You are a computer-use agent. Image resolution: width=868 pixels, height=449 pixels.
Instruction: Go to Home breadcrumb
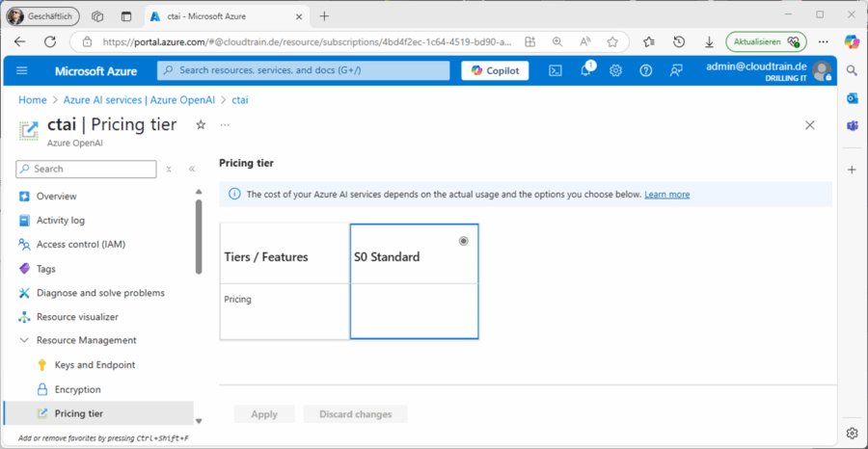tap(33, 100)
